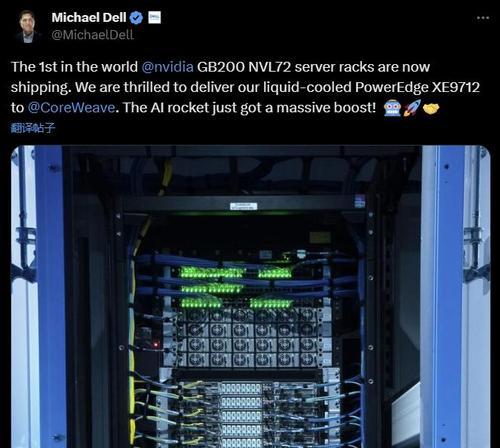Click the handshake emoji in the tweet
The height and width of the screenshot is (448, 500).
tap(431, 108)
